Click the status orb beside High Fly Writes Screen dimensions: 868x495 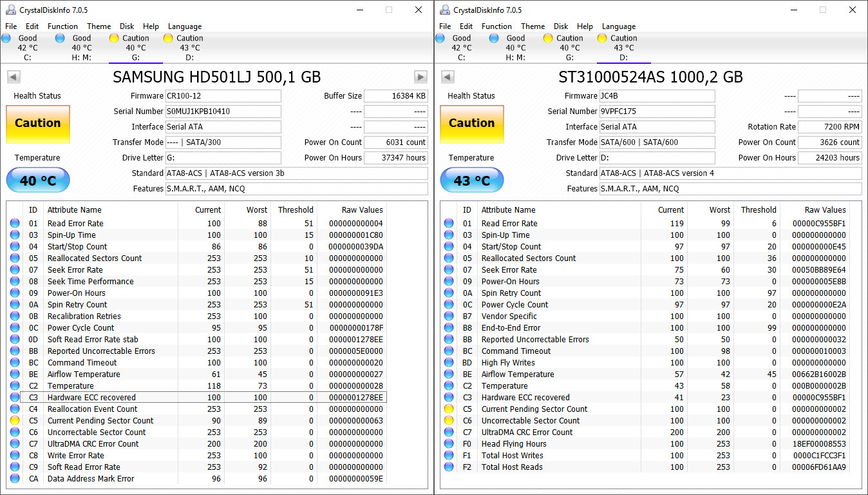coord(449,363)
